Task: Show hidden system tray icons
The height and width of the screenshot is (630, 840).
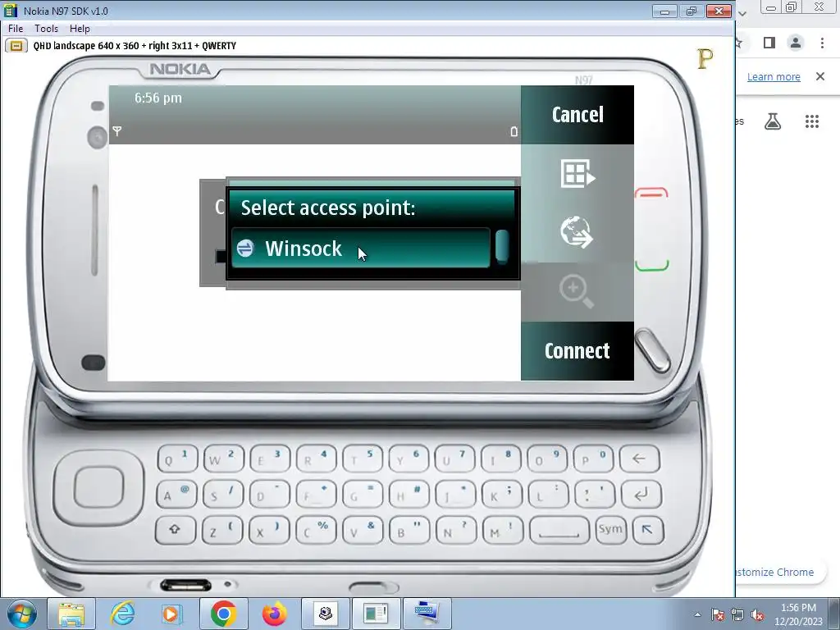Action: tap(697, 615)
